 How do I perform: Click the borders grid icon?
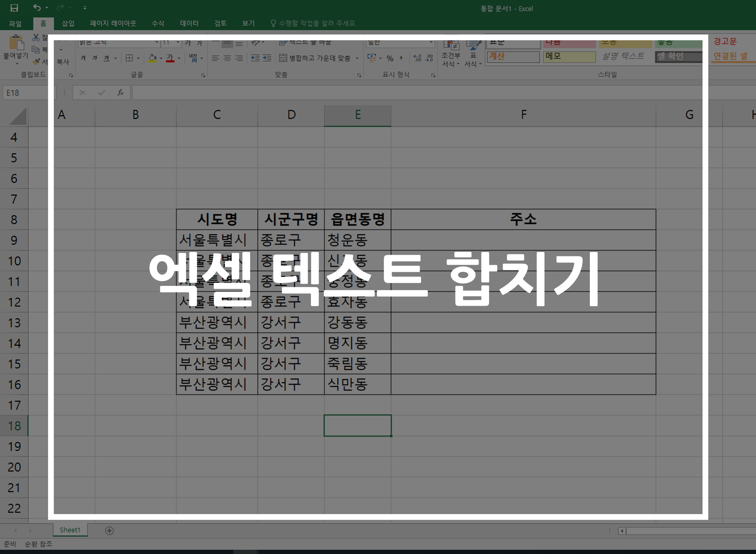tap(129, 58)
